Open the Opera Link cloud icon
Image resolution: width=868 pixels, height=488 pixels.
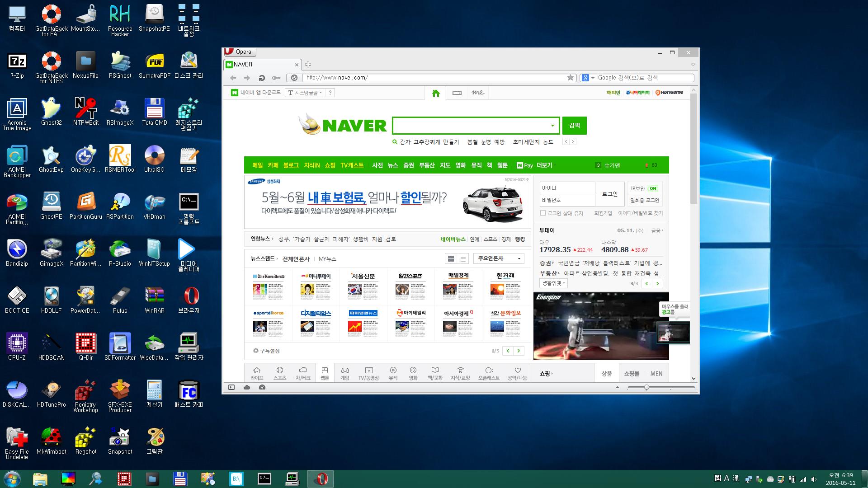pyautogui.click(x=247, y=387)
